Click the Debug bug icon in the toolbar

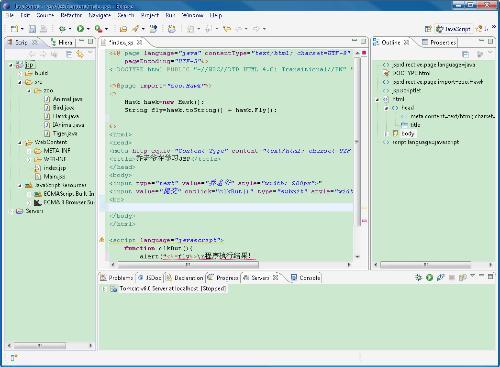[62, 29]
